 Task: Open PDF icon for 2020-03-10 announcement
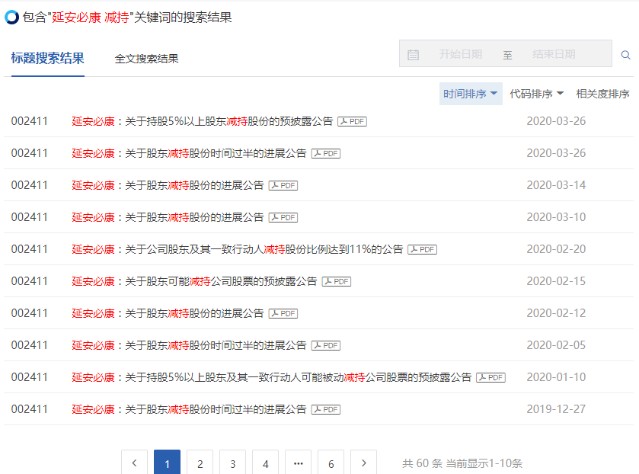click(x=283, y=218)
